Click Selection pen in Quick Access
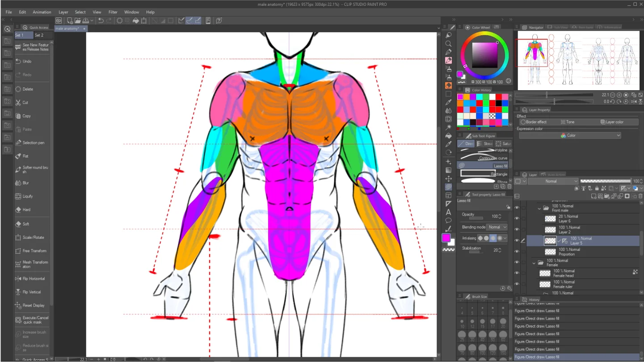 32,143
